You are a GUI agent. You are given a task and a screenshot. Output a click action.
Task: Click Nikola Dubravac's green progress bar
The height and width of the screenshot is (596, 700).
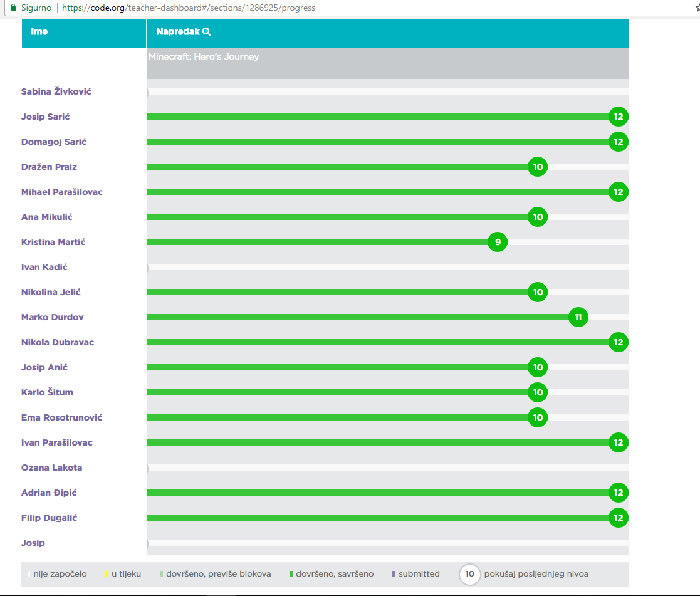point(376,342)
